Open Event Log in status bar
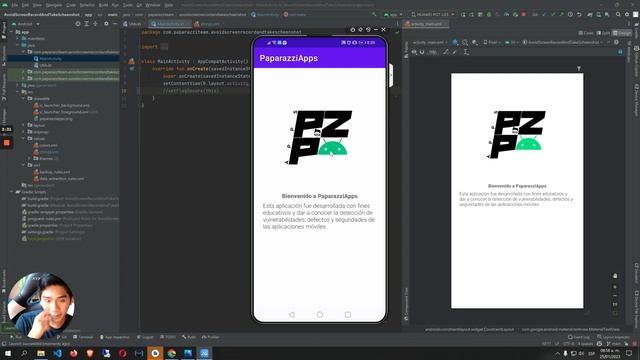640x360 pixels. pyautogui.click(x=578, y=337)
